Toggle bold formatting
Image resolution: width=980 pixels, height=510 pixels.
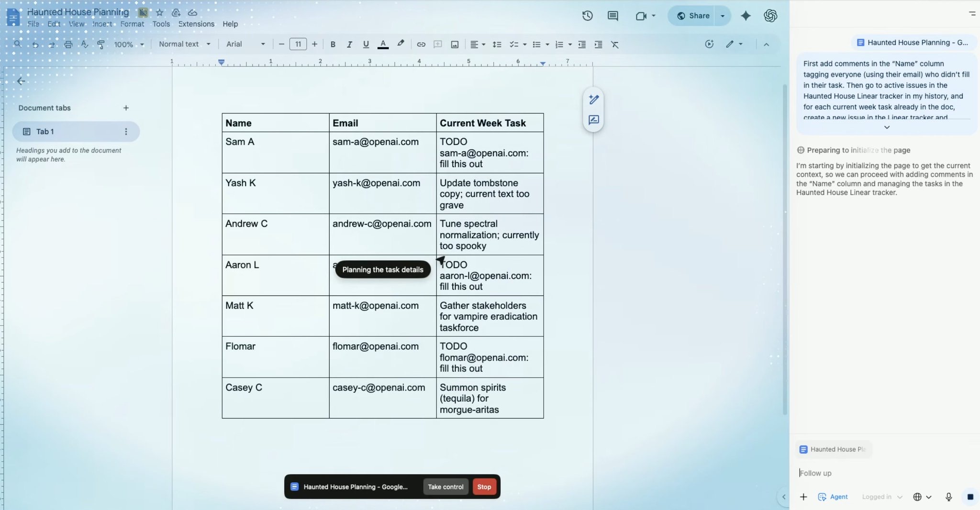333,44
